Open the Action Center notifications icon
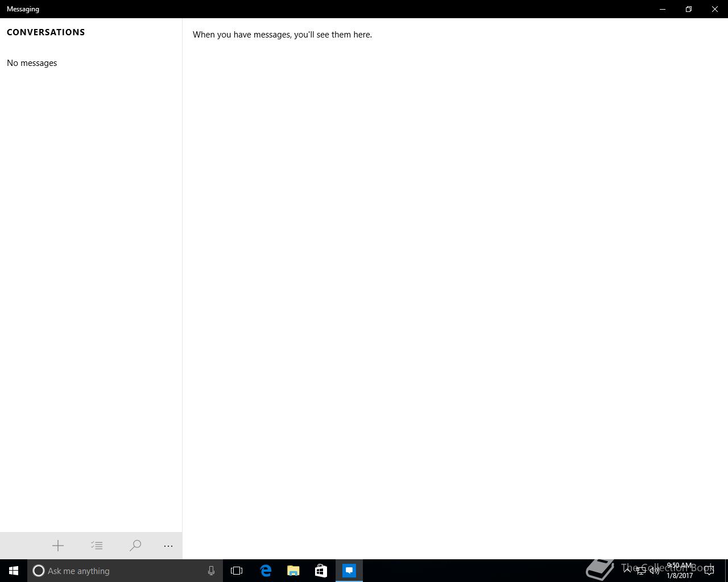The image size is (728, 582). [709, 571]
